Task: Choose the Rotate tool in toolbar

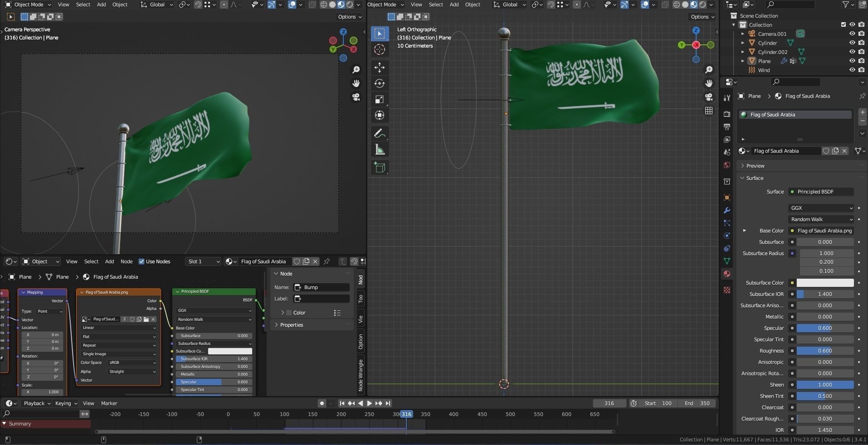Action: [x=380, y=84]
